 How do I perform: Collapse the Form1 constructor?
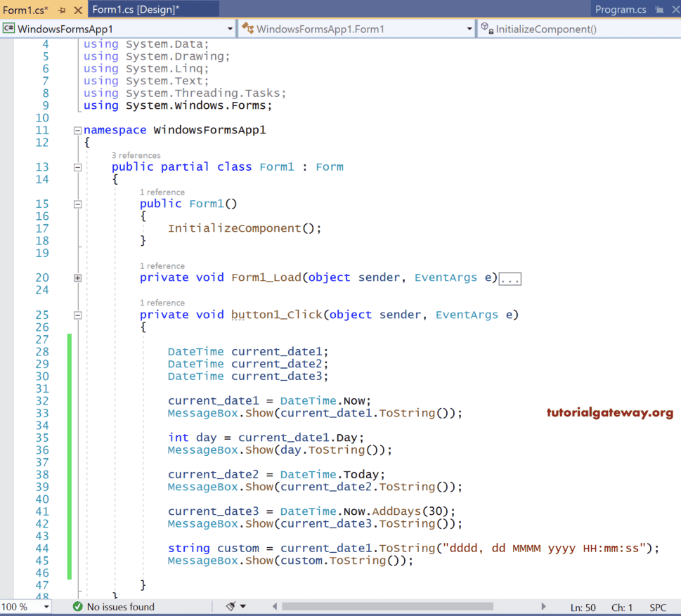coord(77,204)
